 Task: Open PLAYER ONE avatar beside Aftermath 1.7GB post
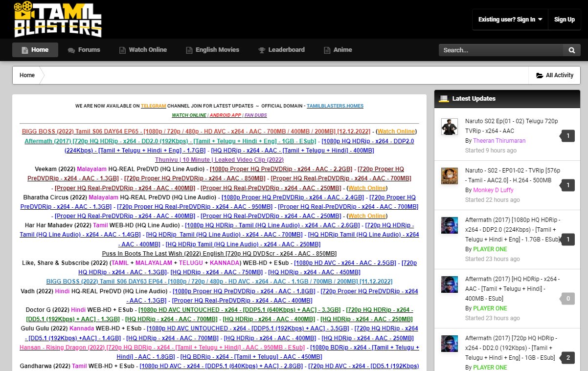449,225
